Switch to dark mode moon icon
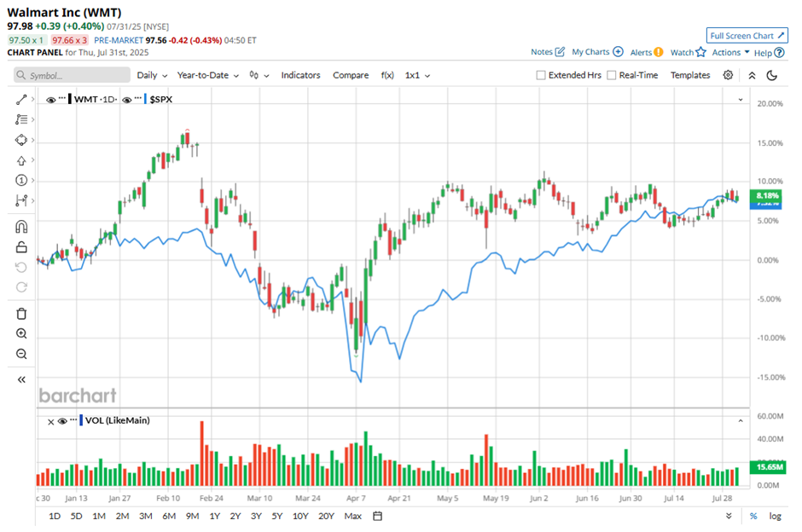Screen dimensions: 802x532 click(x=772, y=75)
